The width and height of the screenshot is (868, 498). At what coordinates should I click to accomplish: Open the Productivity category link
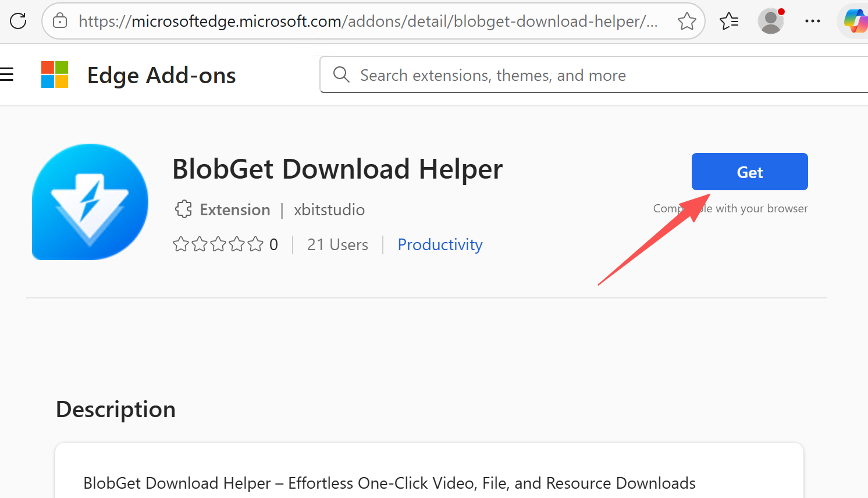[x=440, y=244]
